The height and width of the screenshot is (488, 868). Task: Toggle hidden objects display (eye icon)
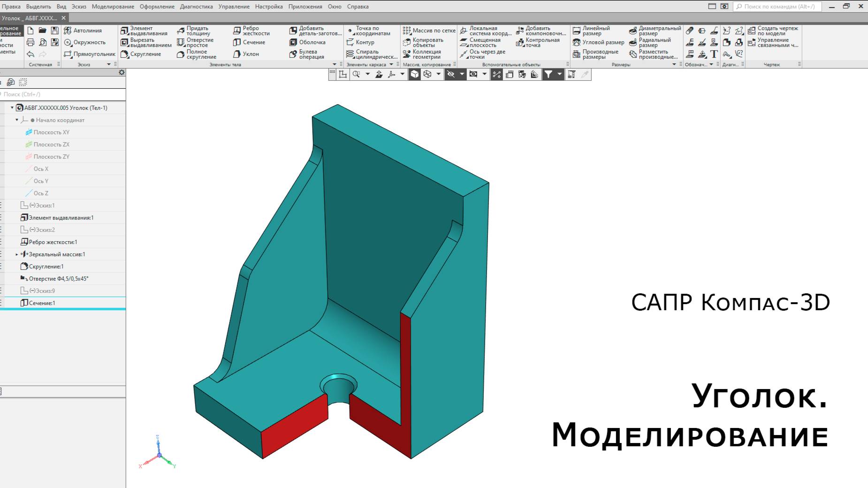point(450,74)
